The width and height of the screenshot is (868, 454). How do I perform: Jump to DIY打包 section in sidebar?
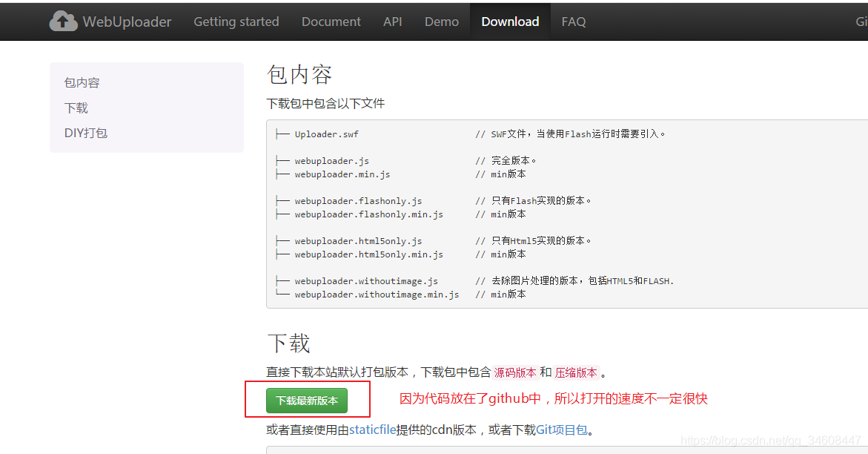[x=86, y=133]
